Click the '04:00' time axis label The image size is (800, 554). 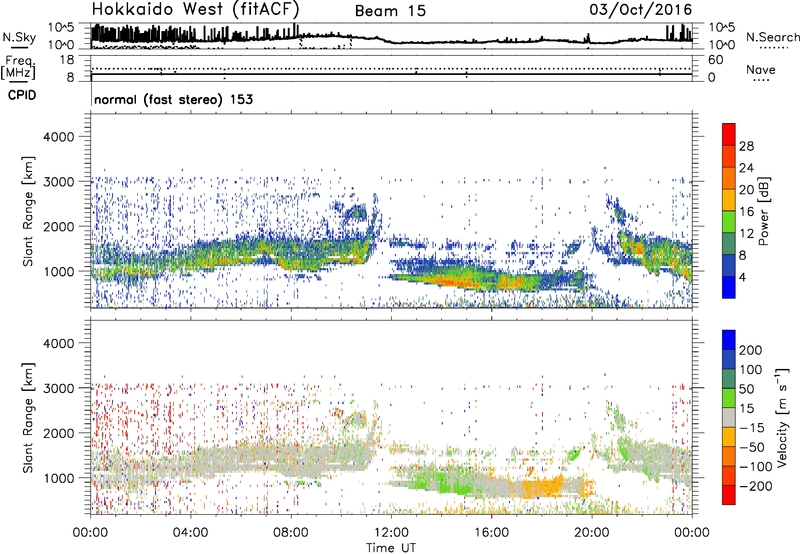point(191,533)
